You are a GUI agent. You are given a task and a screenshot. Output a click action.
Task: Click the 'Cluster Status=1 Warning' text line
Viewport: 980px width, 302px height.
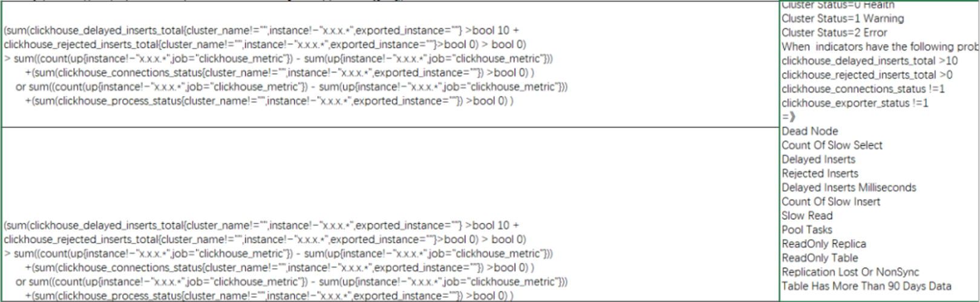[x=843, y=19]
